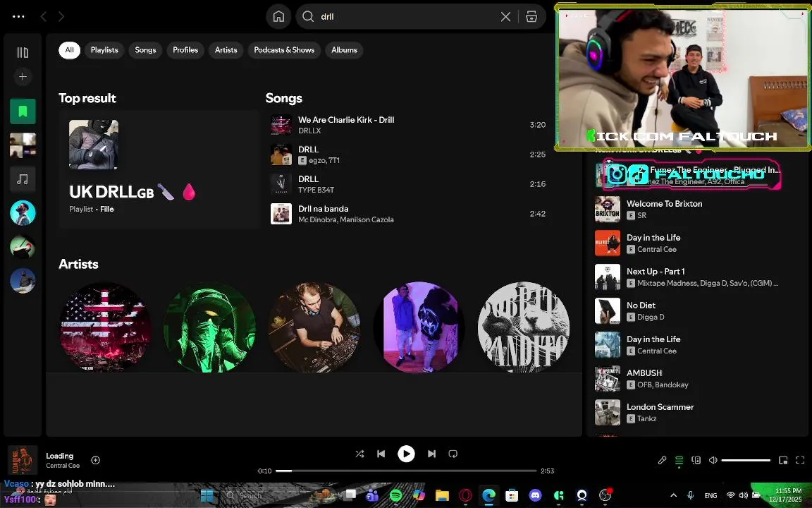
Task: Clear the search field text
Action: [506, 17]
